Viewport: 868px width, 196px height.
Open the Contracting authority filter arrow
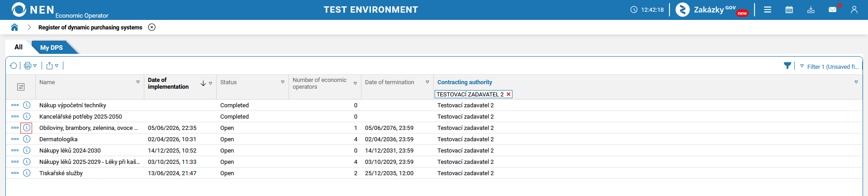point(856,82)
